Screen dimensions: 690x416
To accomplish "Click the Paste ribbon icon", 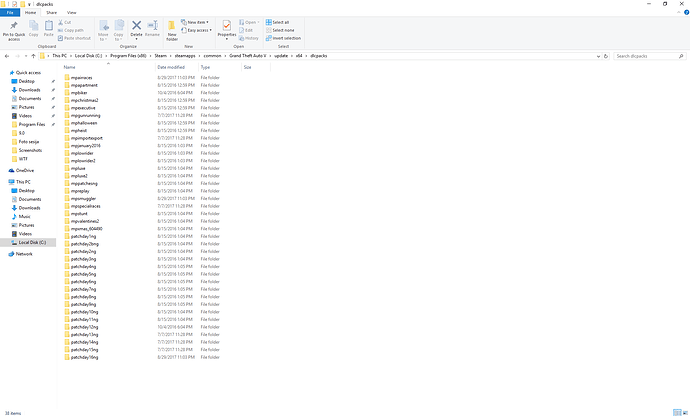I will [x=48, y=29].
